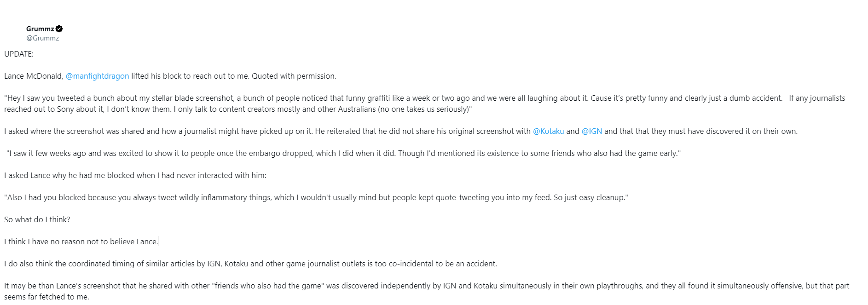
Task: Open the @manfightdragon mention link
Action: (x=97, y=76)
